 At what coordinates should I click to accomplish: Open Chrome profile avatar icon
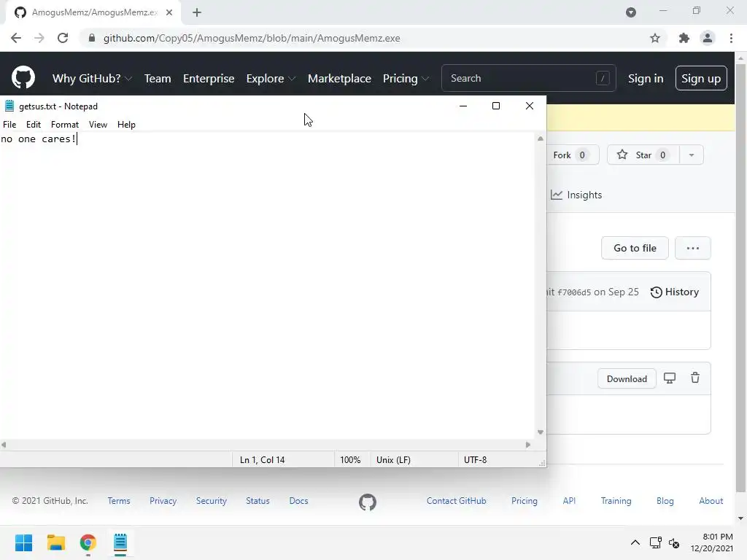click(708, 38)
